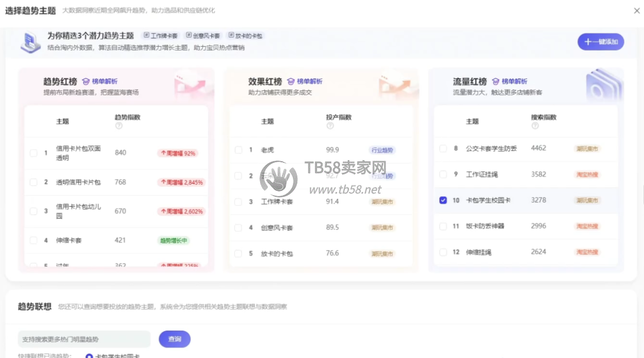
Task: Uncheck the 卡包学生校园卡 checkbox
Action: click(x=442, y=200)
